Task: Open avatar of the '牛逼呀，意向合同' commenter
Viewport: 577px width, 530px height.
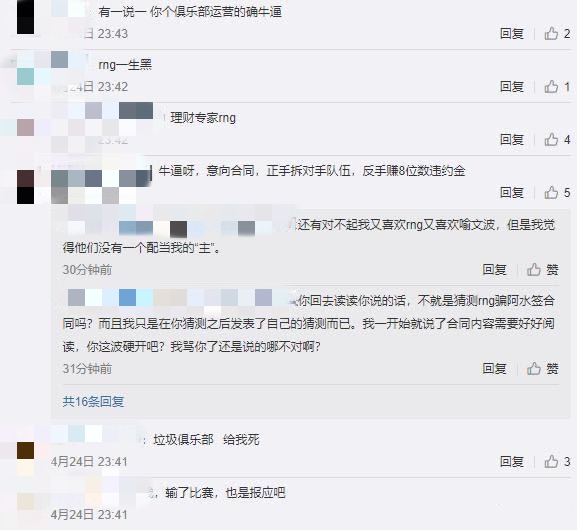Action: pyautogui.click(x=25, y=187)
